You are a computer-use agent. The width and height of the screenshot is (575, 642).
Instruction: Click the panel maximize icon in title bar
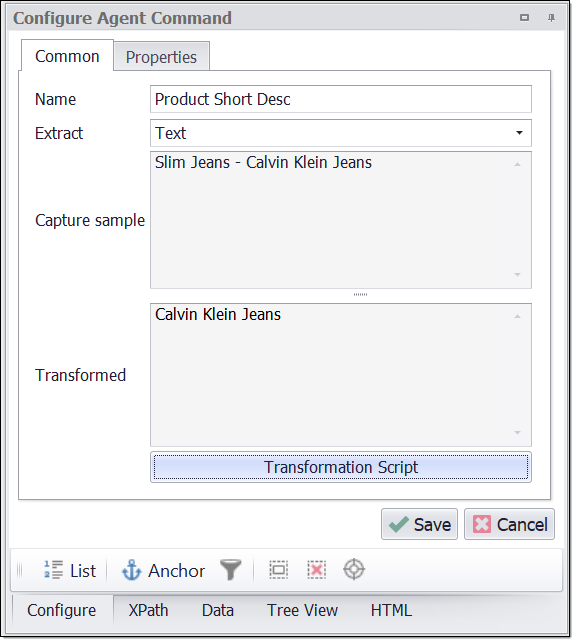click(x=524, y=18)
